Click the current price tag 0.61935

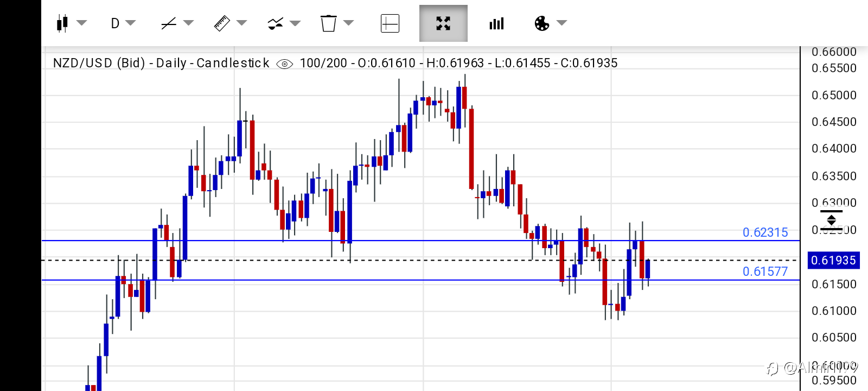coord(833,260)
